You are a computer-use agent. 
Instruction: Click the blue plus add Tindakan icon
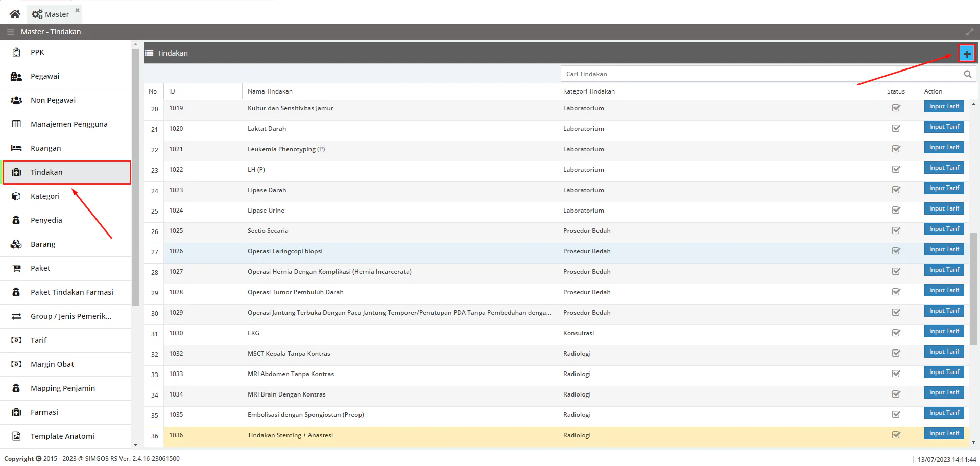(x=967, y=54)
